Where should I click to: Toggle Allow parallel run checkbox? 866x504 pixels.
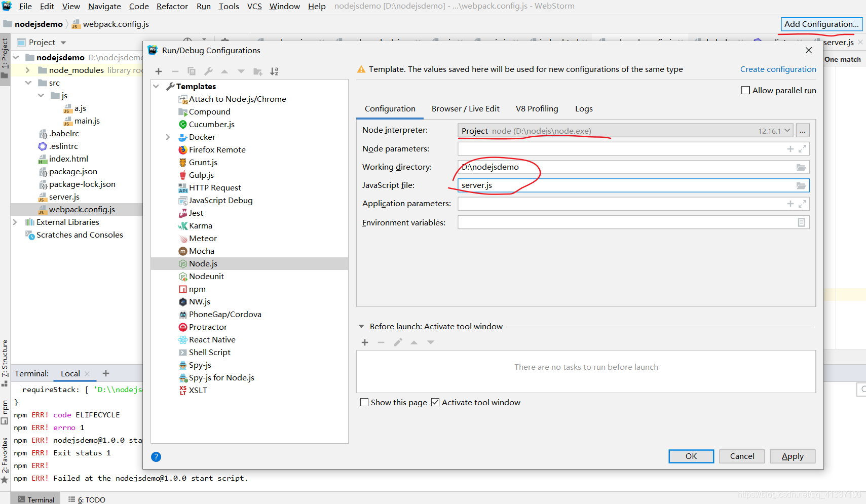[745, 90]
